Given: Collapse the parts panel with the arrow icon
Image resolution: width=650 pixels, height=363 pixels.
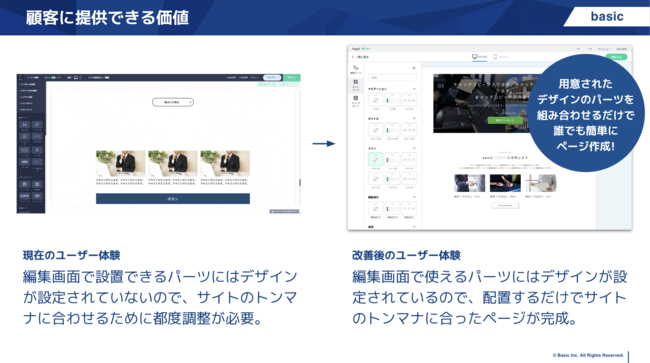Looking at the screenshot, I should pyautogui.click(x=414, y=68).
